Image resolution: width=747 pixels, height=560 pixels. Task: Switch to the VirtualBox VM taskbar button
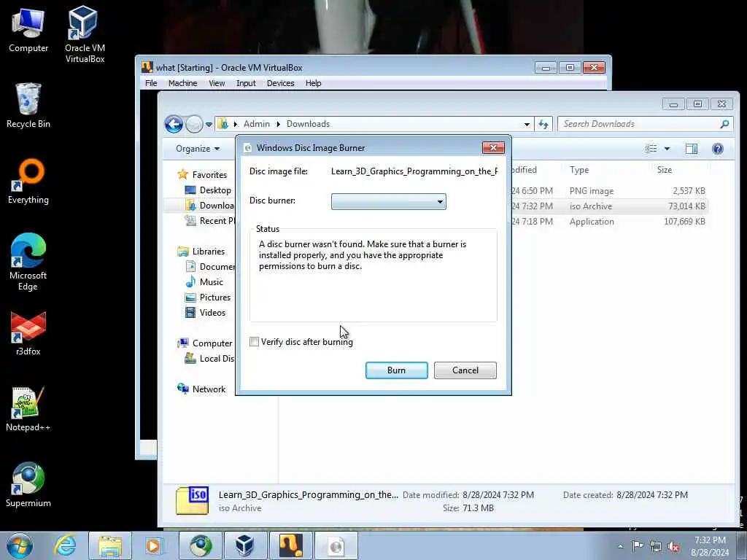click(290, 545)
